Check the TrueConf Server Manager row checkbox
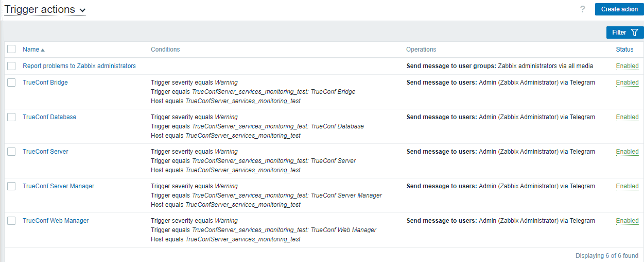Viewport: 644px width, 262px height. [x=11, y=186]
